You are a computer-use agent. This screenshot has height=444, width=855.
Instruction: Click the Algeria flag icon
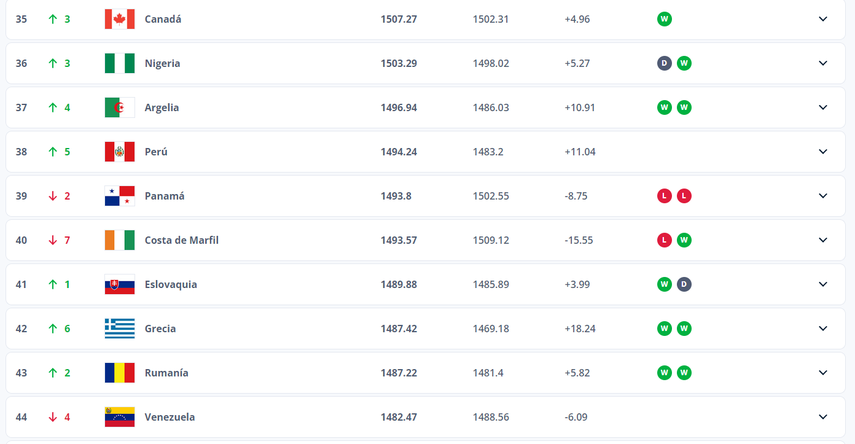(x=119, y=108)
